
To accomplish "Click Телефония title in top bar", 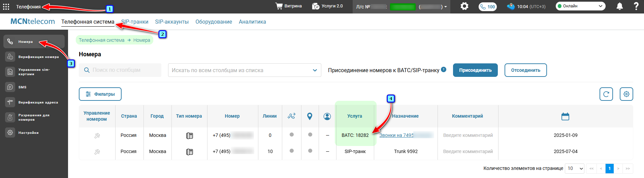I will coord(28,7).
